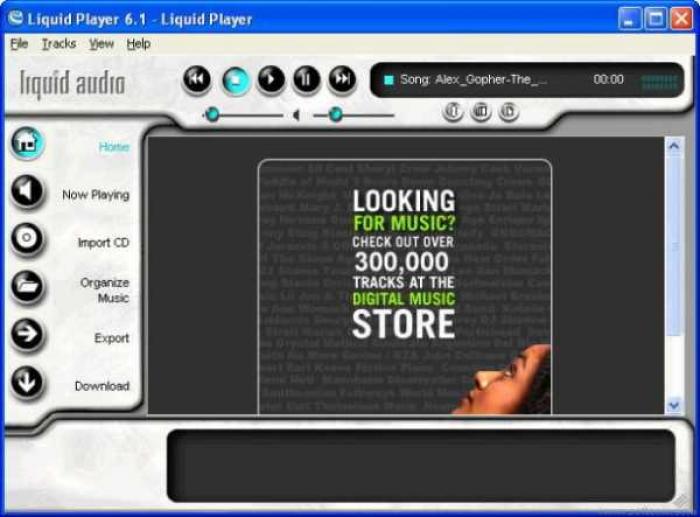Open Home using the house icon
700x517 pixels.
27,143
